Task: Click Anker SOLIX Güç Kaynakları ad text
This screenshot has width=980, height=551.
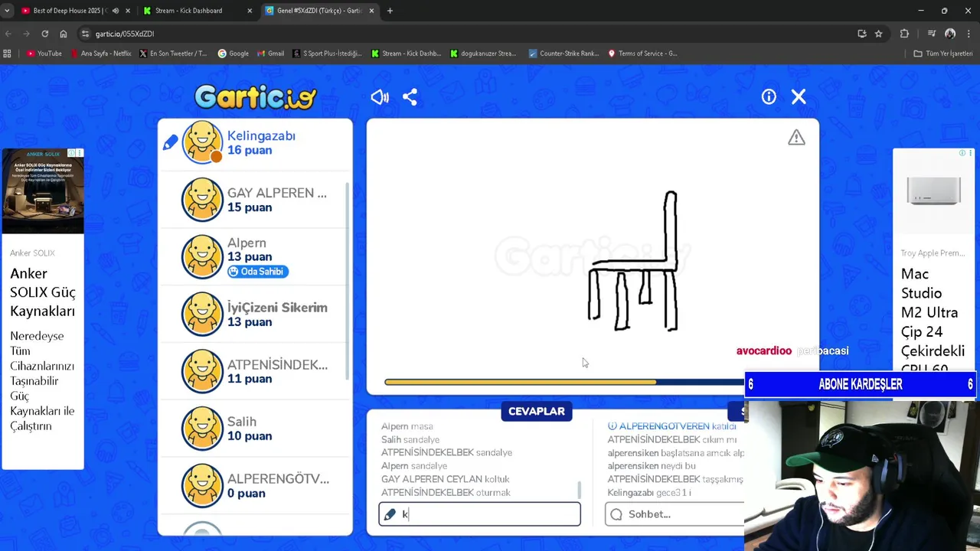Action: click(x=42, y=292)
